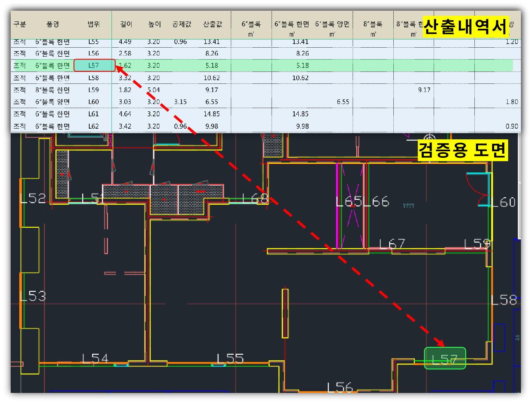This screenshot has width=532, height=404.
Task: Select the L53 wall label on the drawing
Action: click(x=33, y=296)
